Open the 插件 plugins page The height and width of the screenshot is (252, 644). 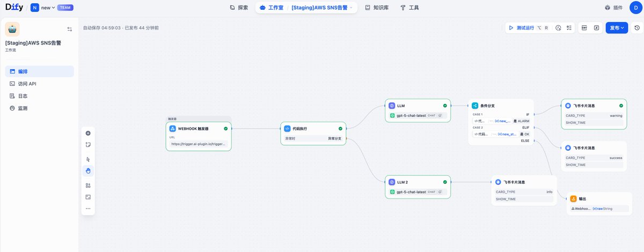613,8
